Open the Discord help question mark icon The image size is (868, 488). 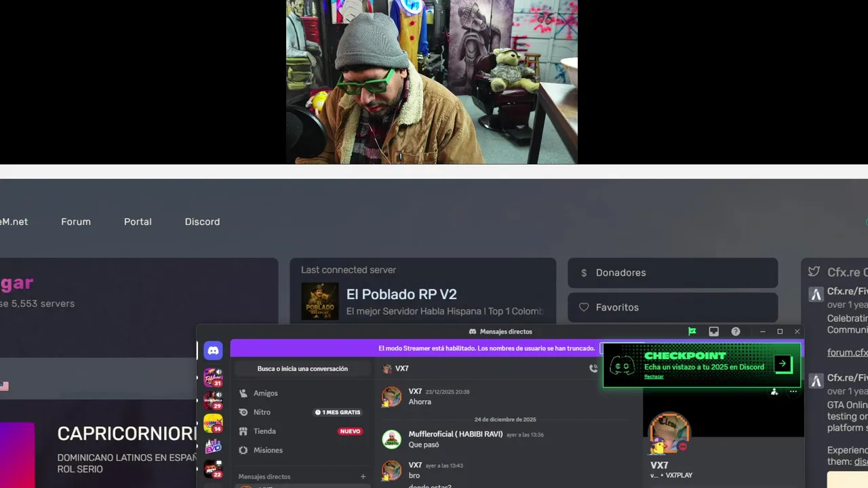[736, 331]
